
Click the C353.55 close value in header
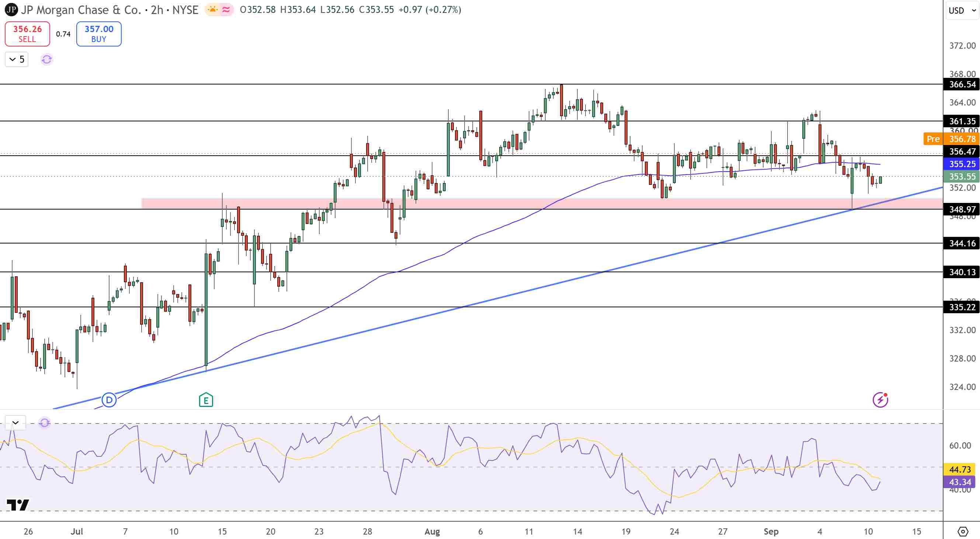click(x=376, y=10)
